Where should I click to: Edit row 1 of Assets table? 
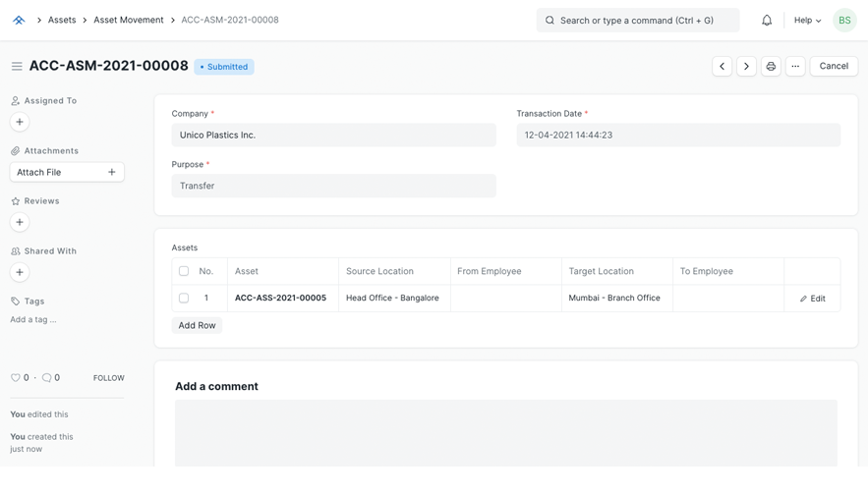coord(812,299)
